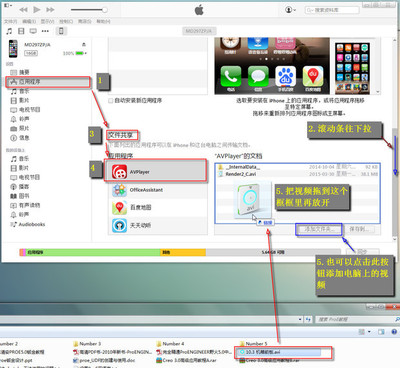Image resolution: width=400 pixels, height=368 pixels.
Task: Select 百度地图 in file sharing apps list
Action: (x=158, y=207)
